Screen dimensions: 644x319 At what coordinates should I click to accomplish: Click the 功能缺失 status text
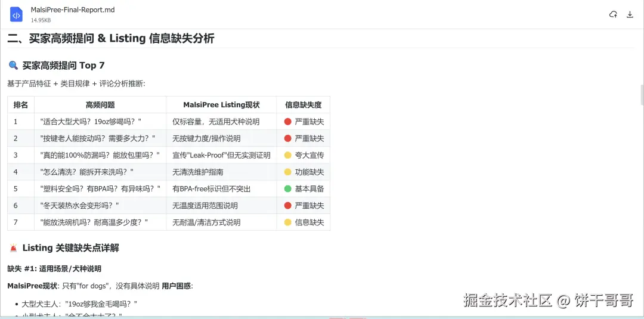point(309,172)
